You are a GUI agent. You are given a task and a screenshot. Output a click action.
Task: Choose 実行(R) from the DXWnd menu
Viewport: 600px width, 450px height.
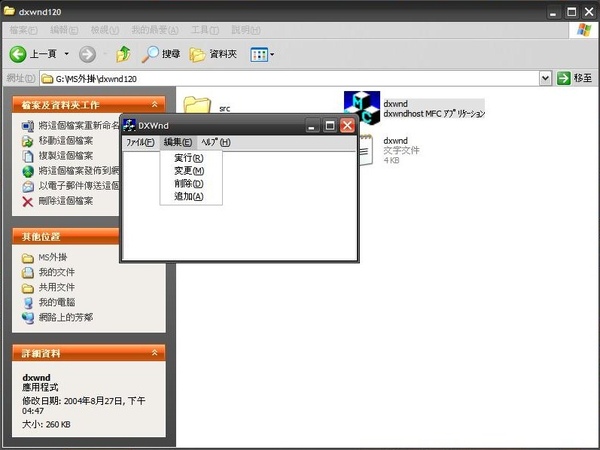pos(191,158)
